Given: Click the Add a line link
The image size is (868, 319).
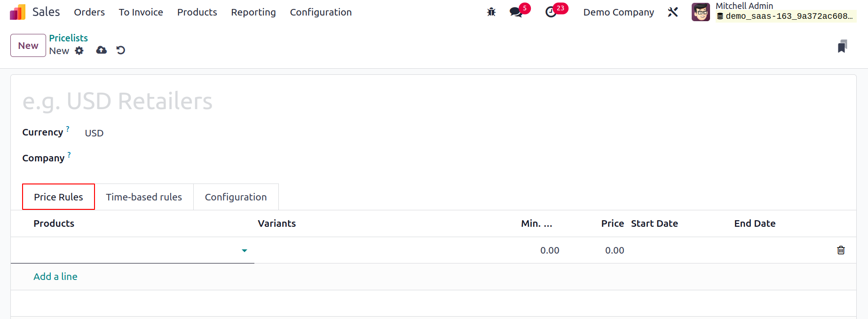Looking at the screenshot, I should point(55,277).
